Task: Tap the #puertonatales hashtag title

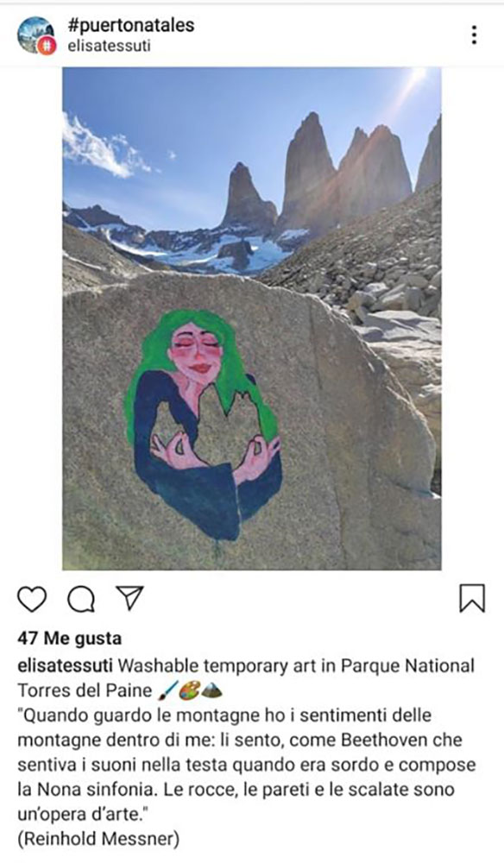Action: pyautogui.click(x=131, y=25)
